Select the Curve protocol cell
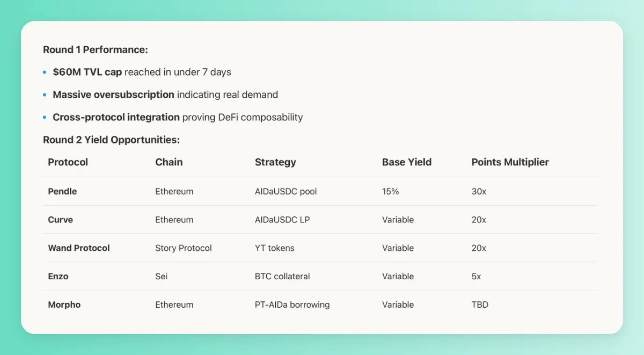Viewport: 644px width, 355px height. (60, 220)
